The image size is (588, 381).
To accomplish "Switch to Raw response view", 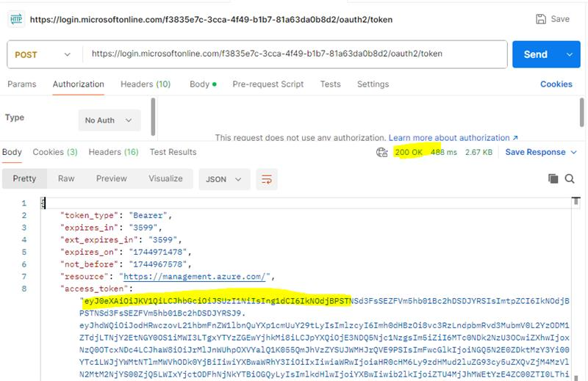I will pyautogui.click(x=66, y=178).
